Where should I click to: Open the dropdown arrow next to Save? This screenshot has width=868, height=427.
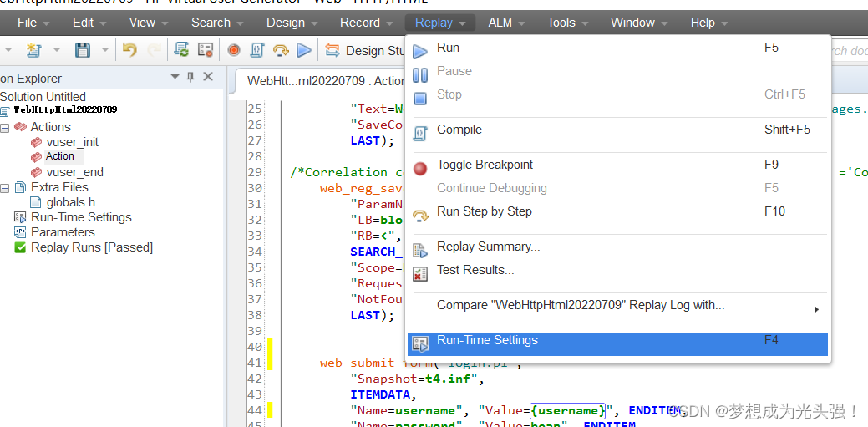tap(105, 50)
